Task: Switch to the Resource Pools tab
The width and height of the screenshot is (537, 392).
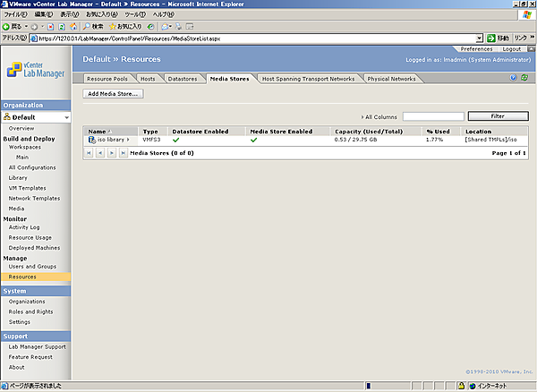Action: pyautogui.click(x=107, y=79)
